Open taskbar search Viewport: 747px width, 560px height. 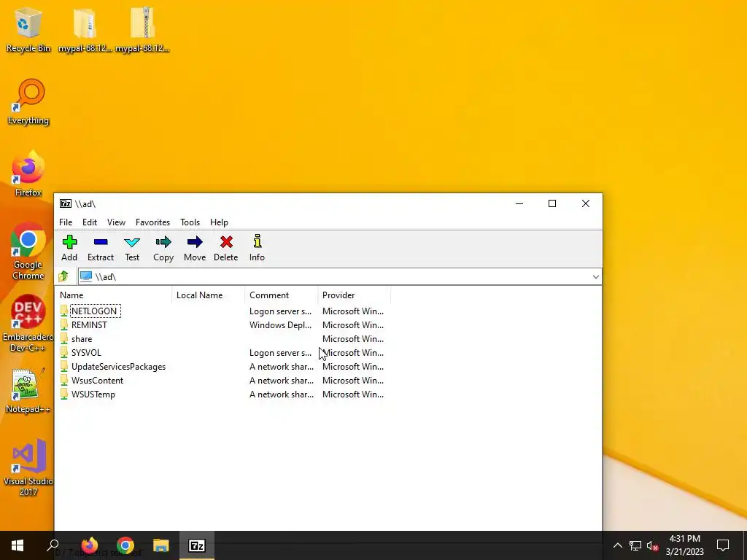(53, 545)
